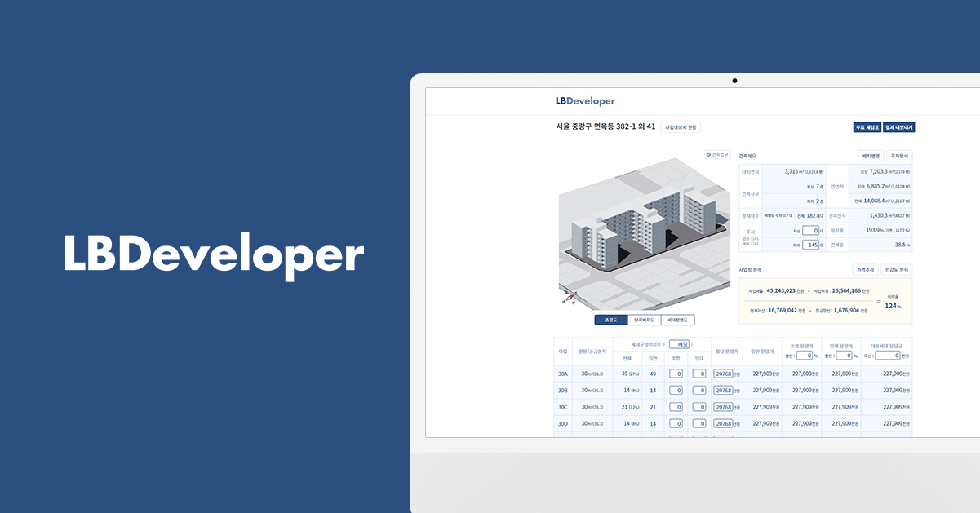This screenshot has width=980, height=513.
Task: Click the 주차탐색 parking search button
Action: click(899, 156)
